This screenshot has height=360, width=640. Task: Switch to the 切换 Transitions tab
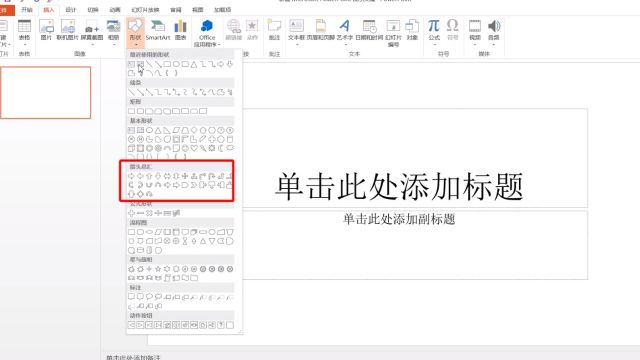click(93, 10)
